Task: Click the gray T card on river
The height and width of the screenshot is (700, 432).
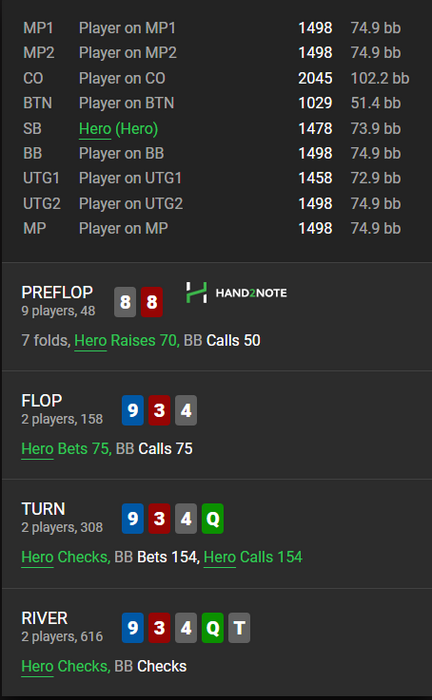Action: coord(239,628)
